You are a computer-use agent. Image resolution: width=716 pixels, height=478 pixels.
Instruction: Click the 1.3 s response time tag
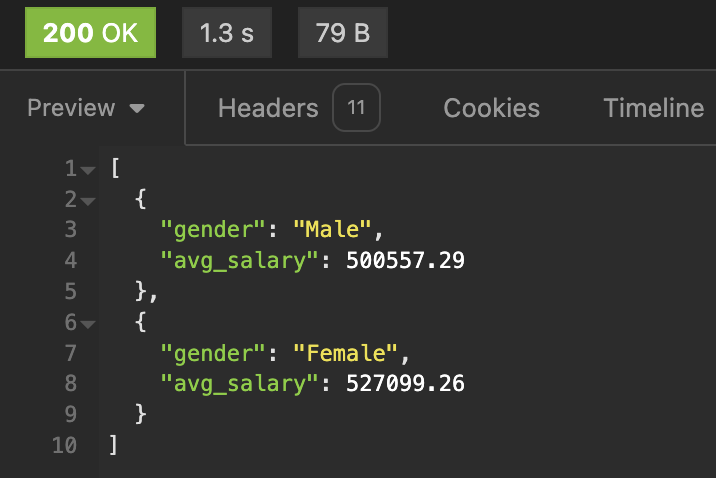[x=227, y=33]
